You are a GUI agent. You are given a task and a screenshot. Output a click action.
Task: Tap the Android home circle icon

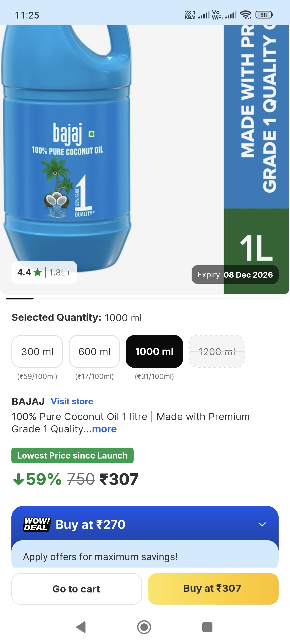[144, 627]
